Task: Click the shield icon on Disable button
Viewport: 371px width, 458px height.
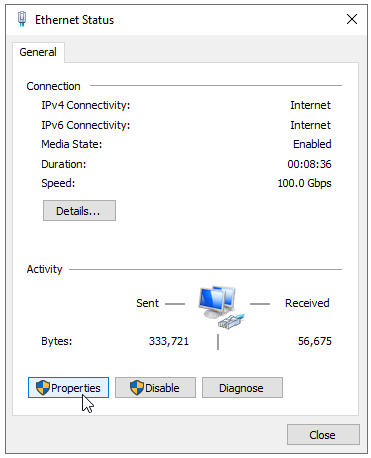Action: pyautogui.click(x=137, y=388)
